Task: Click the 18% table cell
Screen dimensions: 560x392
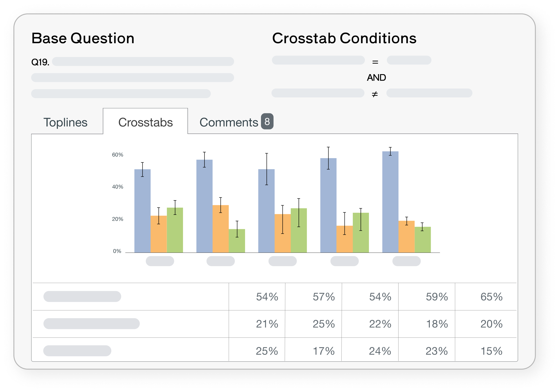Action: 437,324
